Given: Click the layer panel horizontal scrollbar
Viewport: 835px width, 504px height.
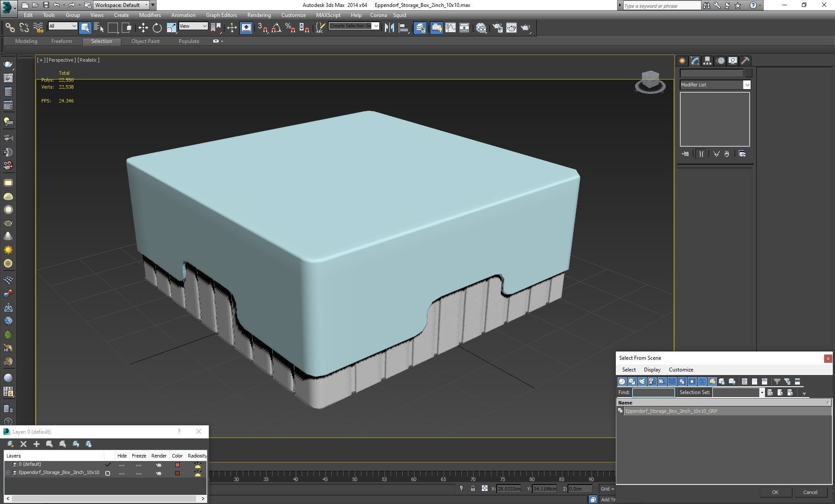Looking at the screenshot, I should pyautogui.click(x=105, y=498).
